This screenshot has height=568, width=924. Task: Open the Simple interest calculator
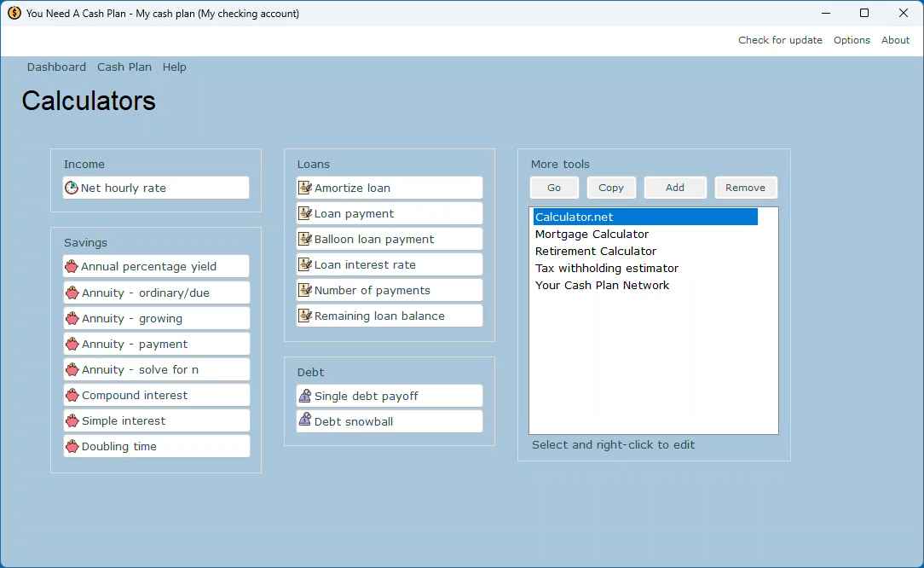(x=124, y=421)
